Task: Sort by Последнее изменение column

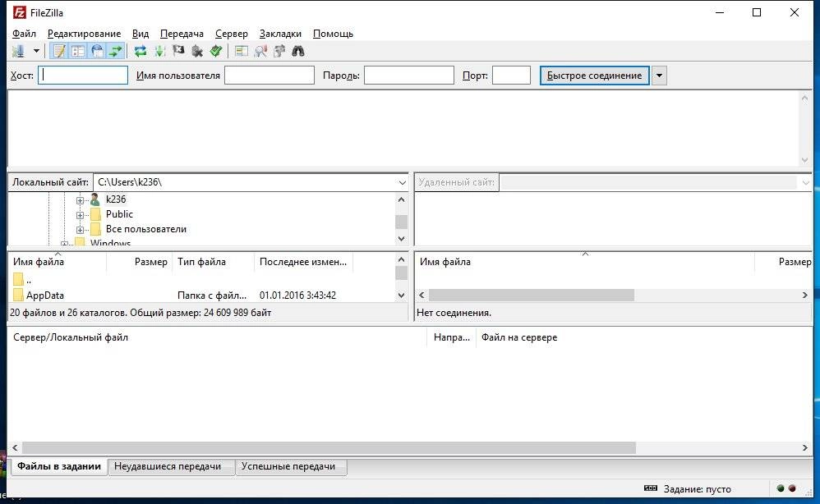Action: [303, 262]
